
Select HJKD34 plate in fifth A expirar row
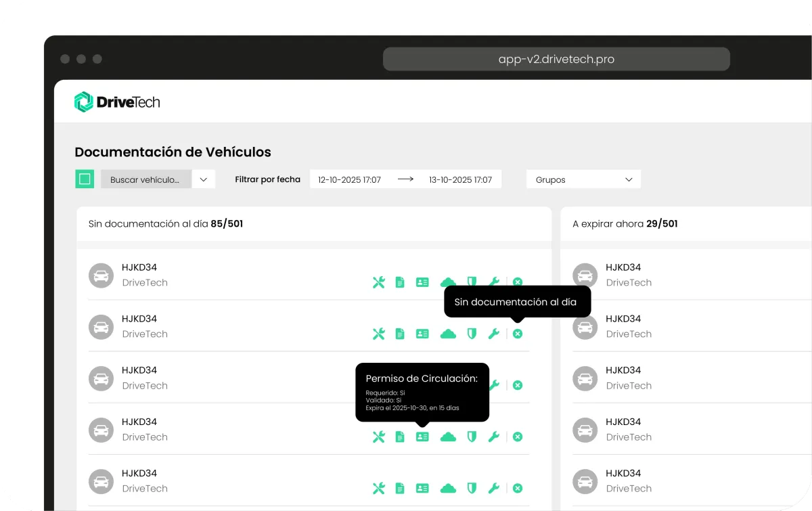[x=623, y=473]
